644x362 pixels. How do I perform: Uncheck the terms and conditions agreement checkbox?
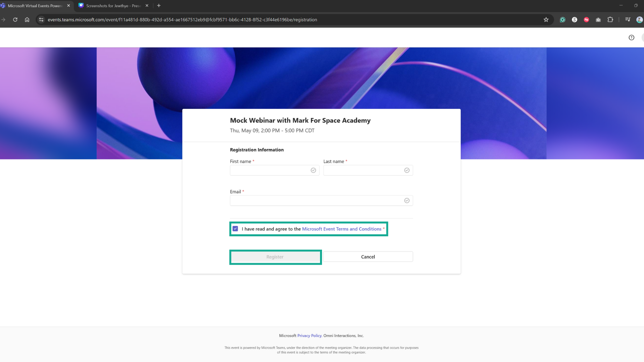point(235,229)
